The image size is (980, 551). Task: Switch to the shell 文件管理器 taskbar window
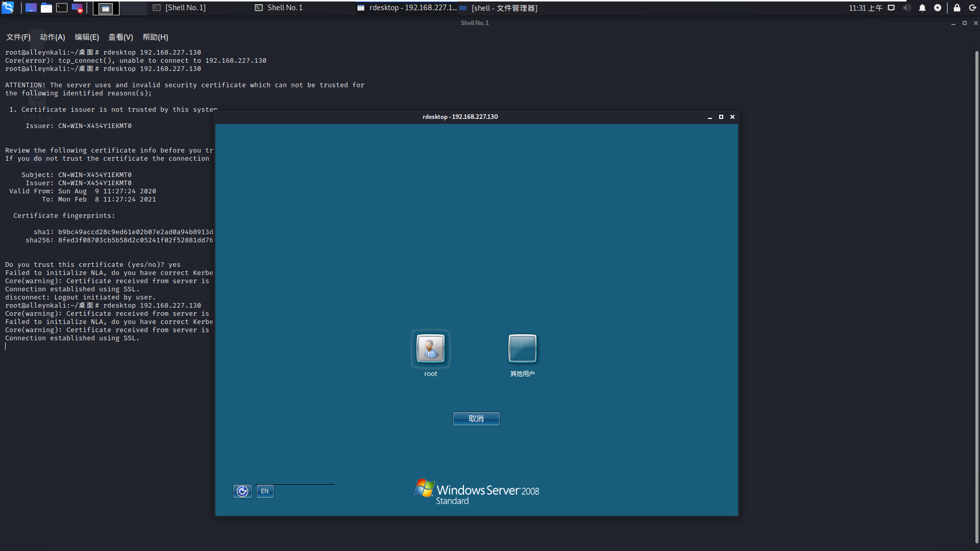(504, 8)
